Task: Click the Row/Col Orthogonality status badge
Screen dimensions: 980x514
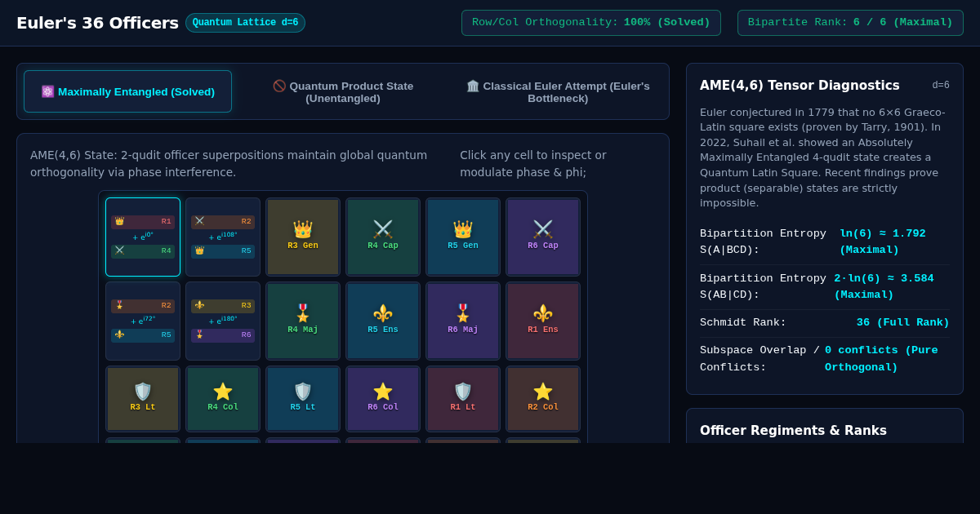Action: coord(591,23)
